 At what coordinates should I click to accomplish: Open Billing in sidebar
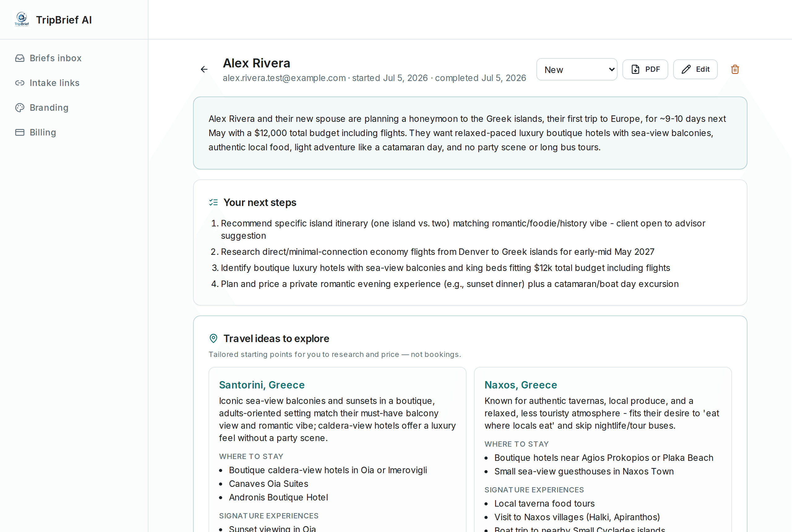(36, 132)
